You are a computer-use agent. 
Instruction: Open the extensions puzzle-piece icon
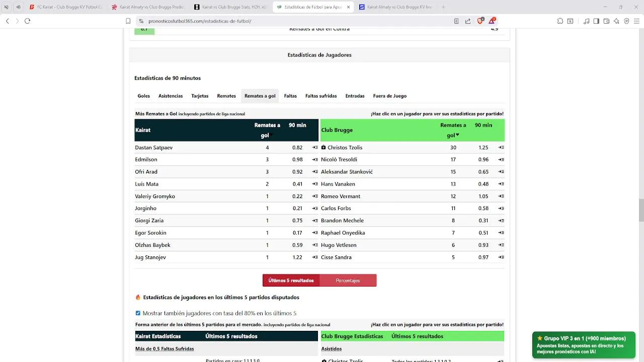click(x=560, y=21)
